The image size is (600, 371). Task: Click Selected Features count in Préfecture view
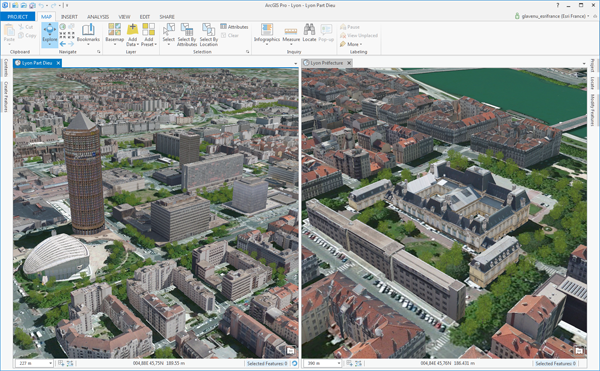point(555,363)
